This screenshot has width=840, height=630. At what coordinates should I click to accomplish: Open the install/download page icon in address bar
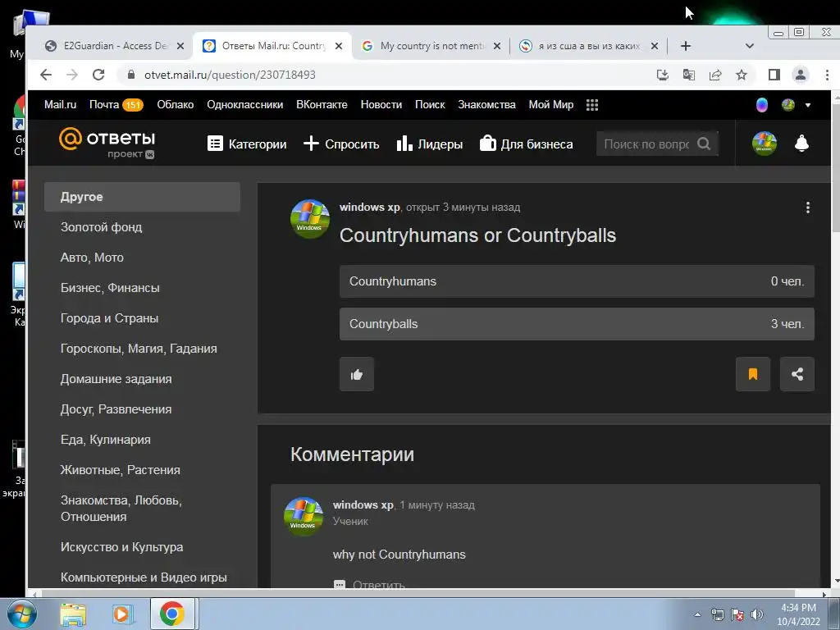click(x=663, y=75)
